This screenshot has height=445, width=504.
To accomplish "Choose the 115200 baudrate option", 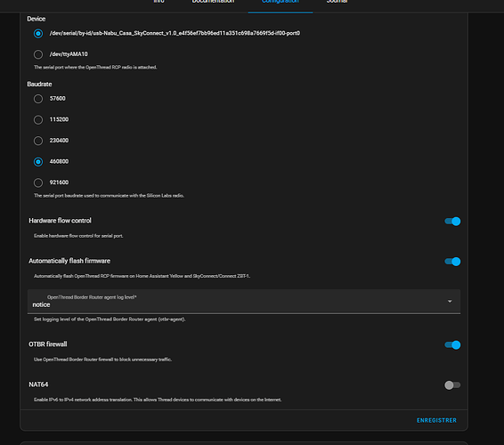I will pos(38,119).
